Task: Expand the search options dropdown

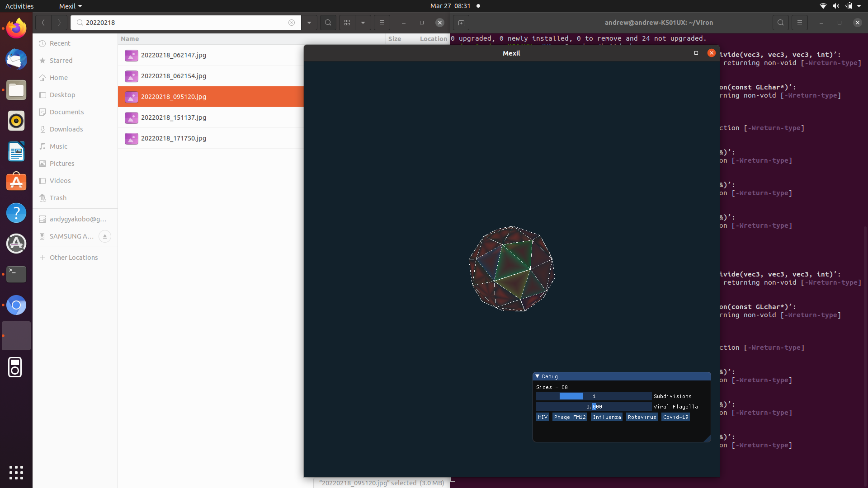Action: click(309, 23)
